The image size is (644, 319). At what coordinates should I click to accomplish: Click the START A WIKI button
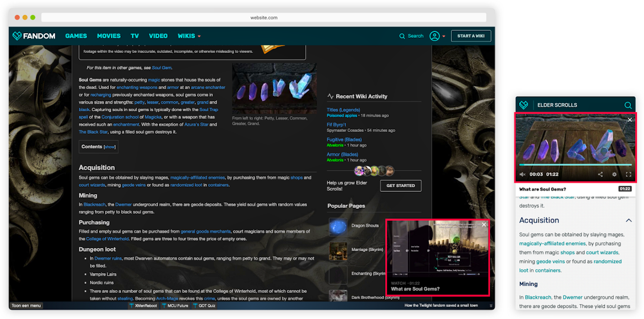(471, 36)
